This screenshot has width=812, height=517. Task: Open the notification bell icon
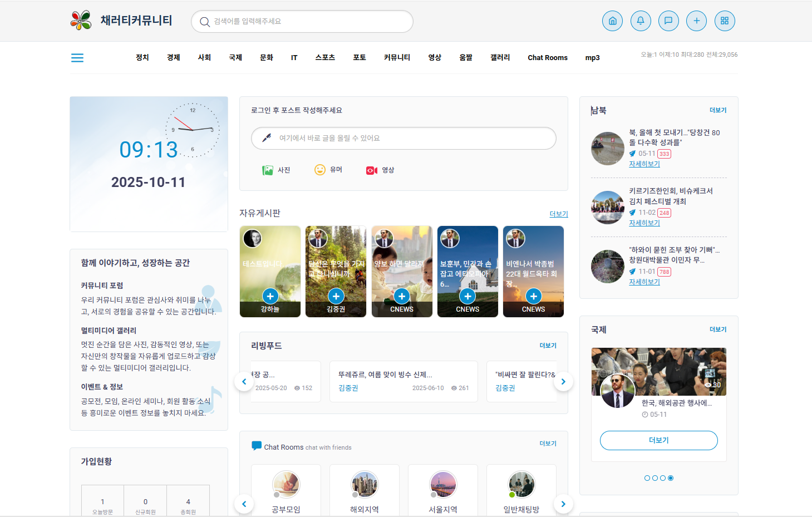tap(641, 21)
